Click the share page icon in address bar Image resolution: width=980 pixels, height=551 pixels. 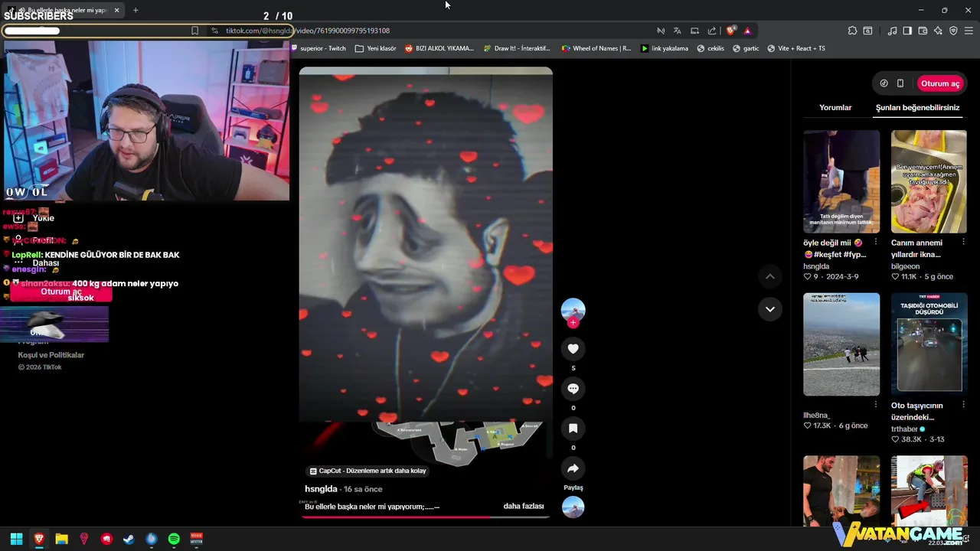coord(712,31)
